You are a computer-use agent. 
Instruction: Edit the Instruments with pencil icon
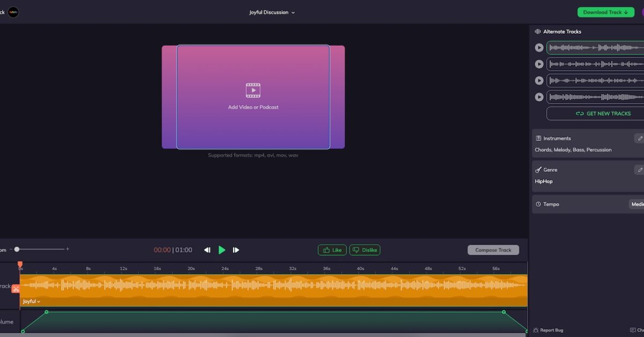coord(639,138)
